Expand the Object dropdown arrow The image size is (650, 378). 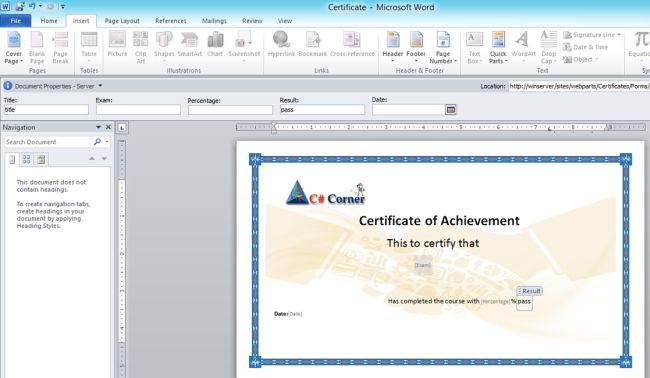[x=597, y=60]
